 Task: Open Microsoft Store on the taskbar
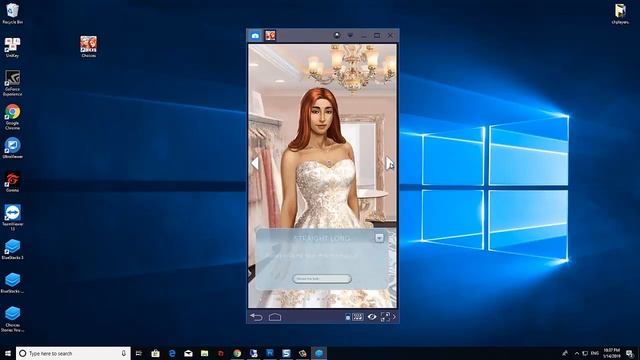(156, 353)
